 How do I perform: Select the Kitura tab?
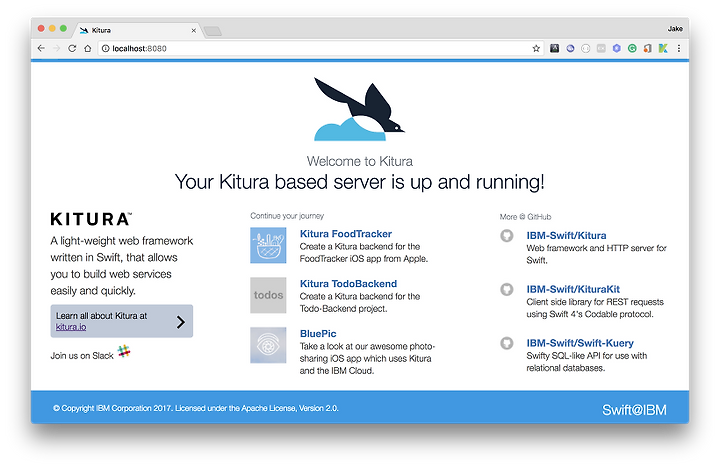[x=138, y=30]
